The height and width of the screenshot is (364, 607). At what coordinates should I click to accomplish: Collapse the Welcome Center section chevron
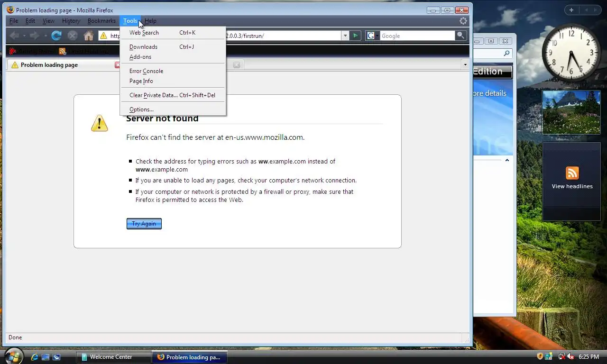507,160
